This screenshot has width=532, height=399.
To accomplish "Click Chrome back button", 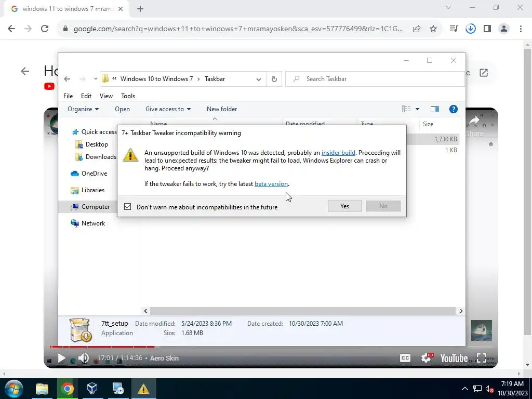I will click(x=11, y=29).
